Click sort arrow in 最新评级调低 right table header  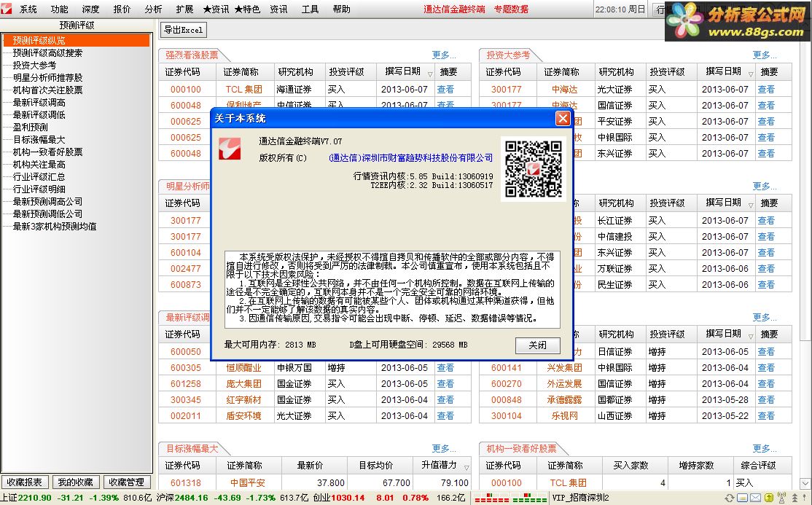(750, 336)
